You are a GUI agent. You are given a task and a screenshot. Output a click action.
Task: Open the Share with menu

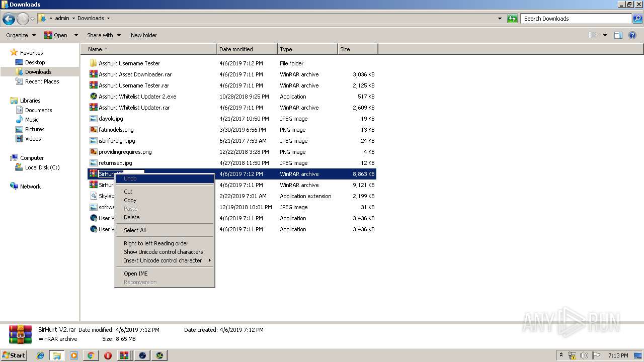104,35
